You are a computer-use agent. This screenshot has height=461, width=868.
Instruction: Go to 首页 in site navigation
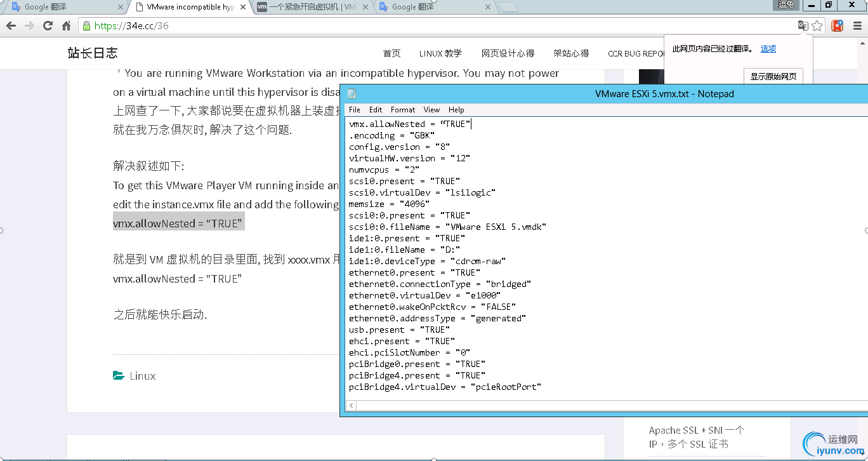391,53
